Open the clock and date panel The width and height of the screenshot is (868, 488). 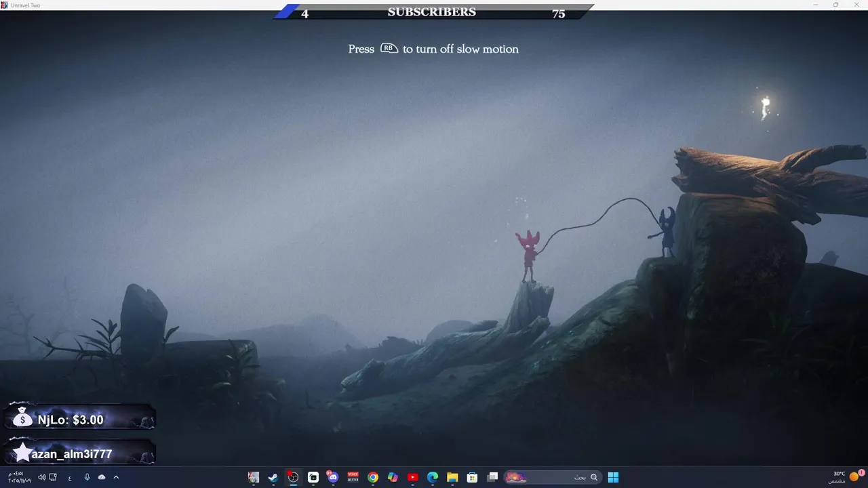[x=19, y=477]
